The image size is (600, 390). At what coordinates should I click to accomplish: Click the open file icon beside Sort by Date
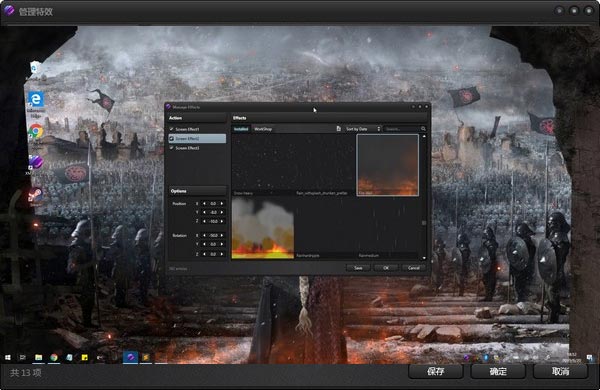click(339, 129)
